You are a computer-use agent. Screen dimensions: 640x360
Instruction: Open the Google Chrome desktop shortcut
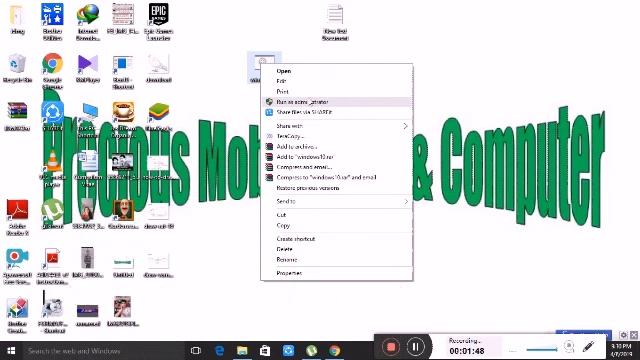pyautogui.click(x=52, y=70)
